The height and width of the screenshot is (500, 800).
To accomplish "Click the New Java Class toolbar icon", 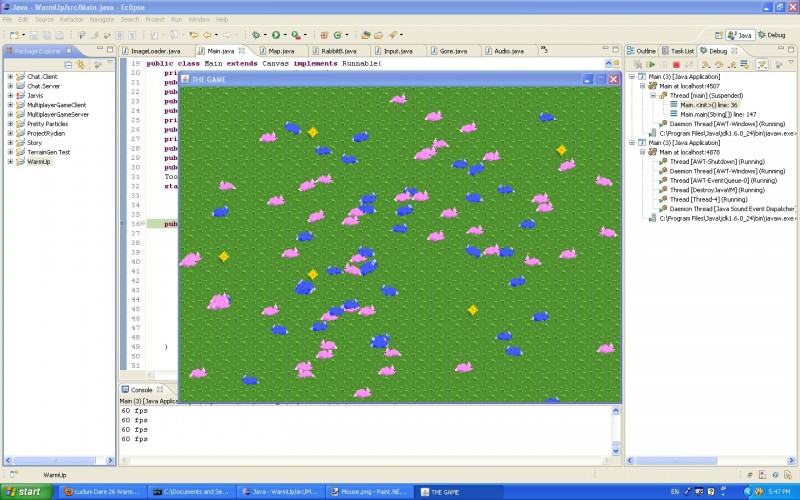I will tap(337, 35).
